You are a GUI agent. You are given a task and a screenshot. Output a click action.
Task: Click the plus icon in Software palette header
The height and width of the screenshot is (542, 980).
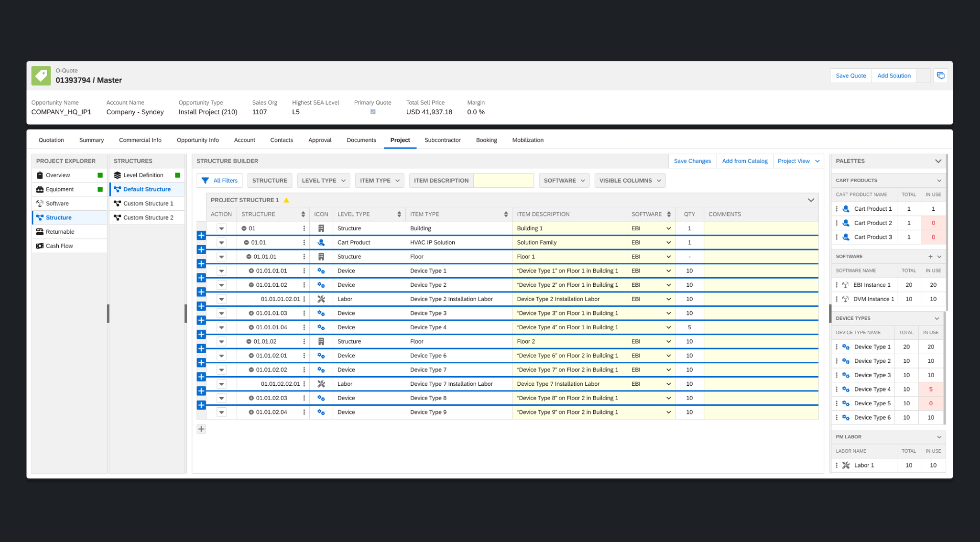pos(930,257)
